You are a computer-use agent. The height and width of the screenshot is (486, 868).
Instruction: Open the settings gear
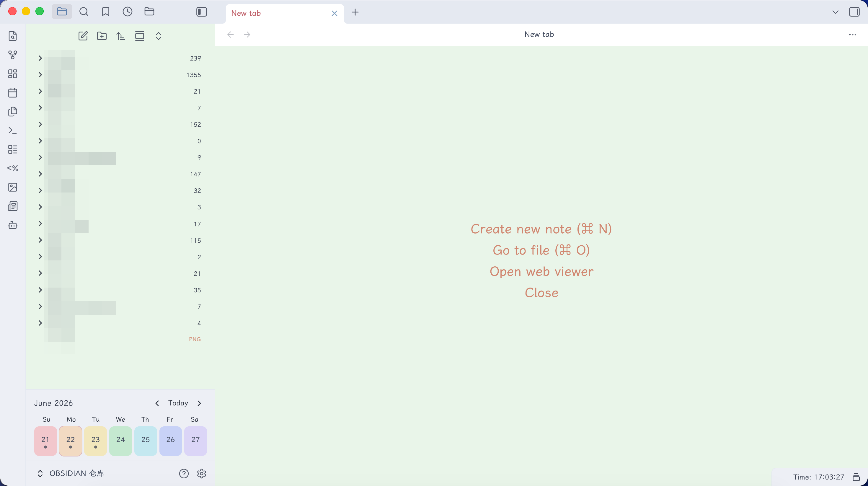(201, 474)
